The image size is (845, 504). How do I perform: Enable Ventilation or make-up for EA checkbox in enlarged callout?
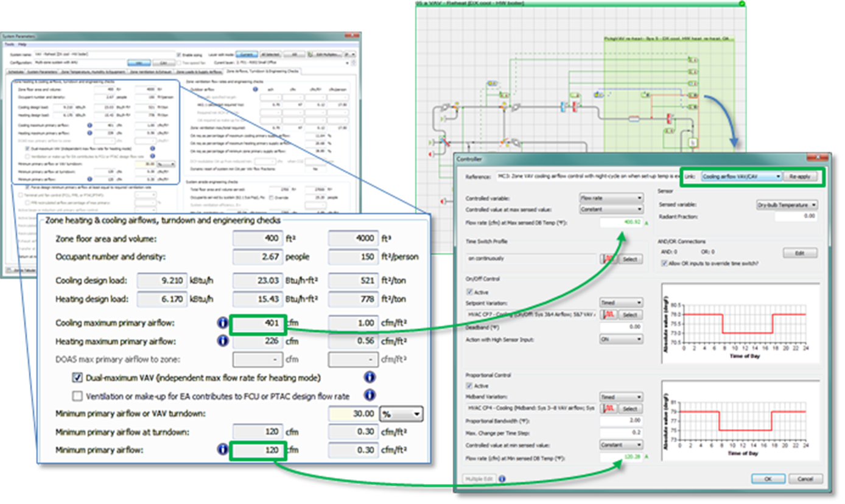(x=77, y=396)
